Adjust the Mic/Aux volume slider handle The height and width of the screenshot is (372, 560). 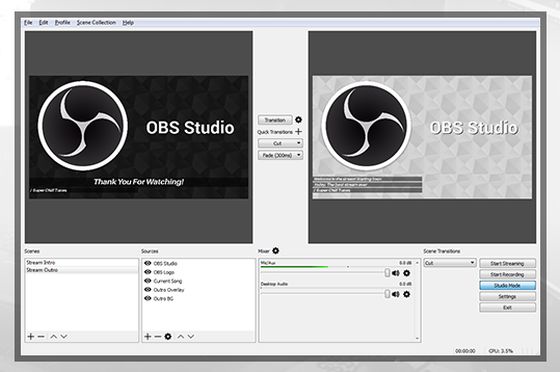[x=387, y=273]
